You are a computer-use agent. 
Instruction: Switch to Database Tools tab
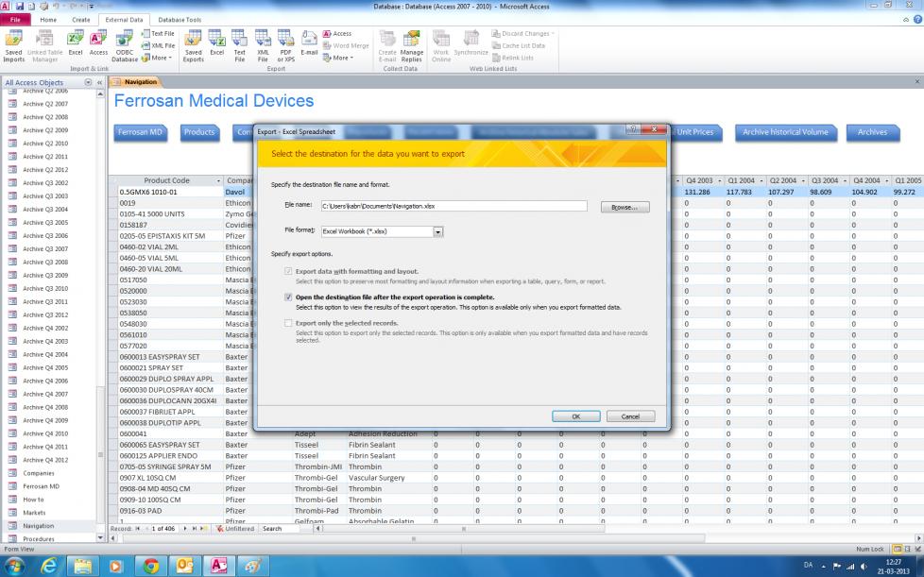(180, 20)
